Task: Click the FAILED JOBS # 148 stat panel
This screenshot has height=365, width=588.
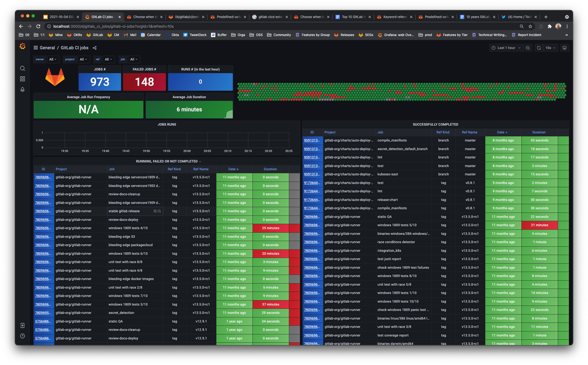Action: tap(145, 79)
